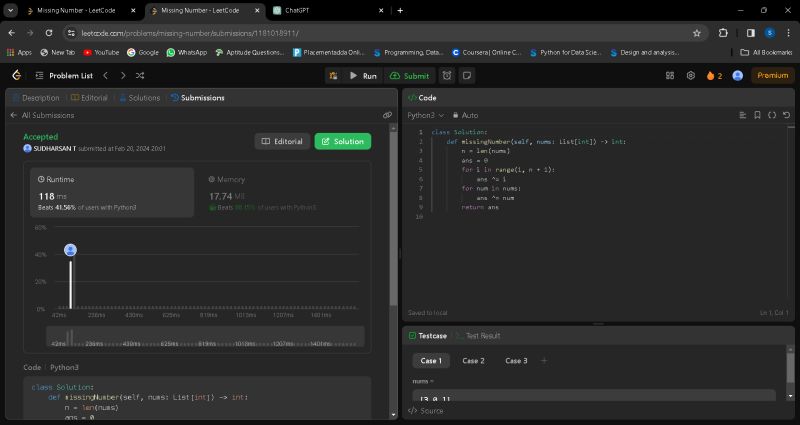
Task: Open LeetCode settings gear
Action: pos(691,76)
